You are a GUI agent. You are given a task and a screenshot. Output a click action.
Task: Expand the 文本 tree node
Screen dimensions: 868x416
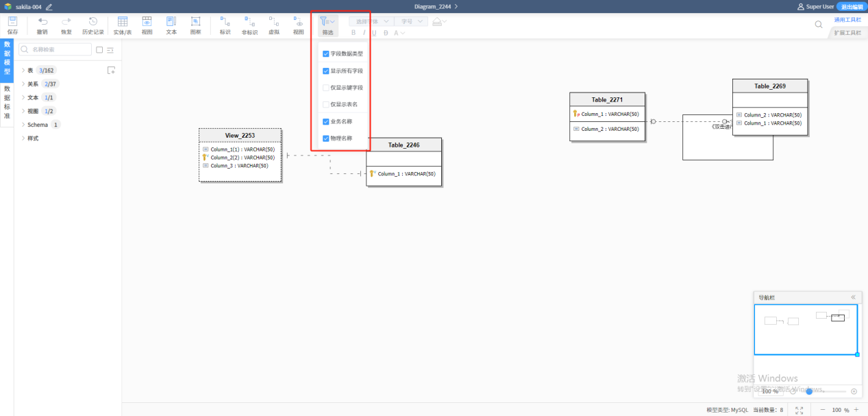[x=23, y=97]
